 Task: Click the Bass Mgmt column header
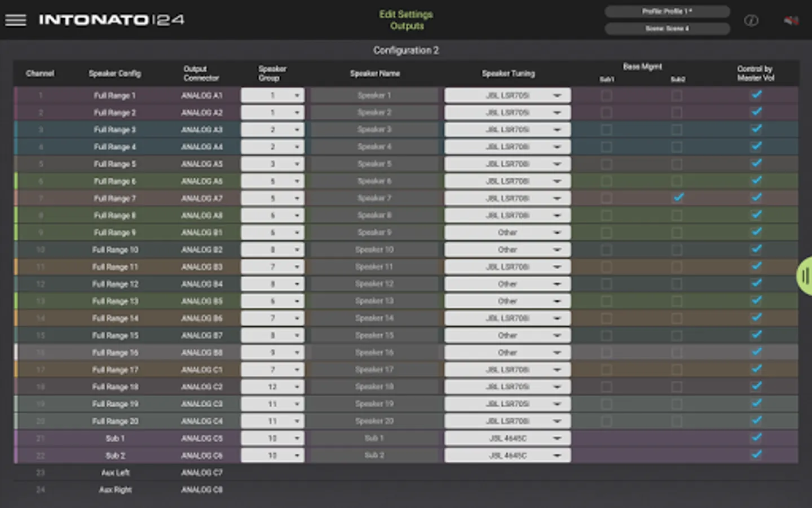pyautogui.click(x=642, y=67)
